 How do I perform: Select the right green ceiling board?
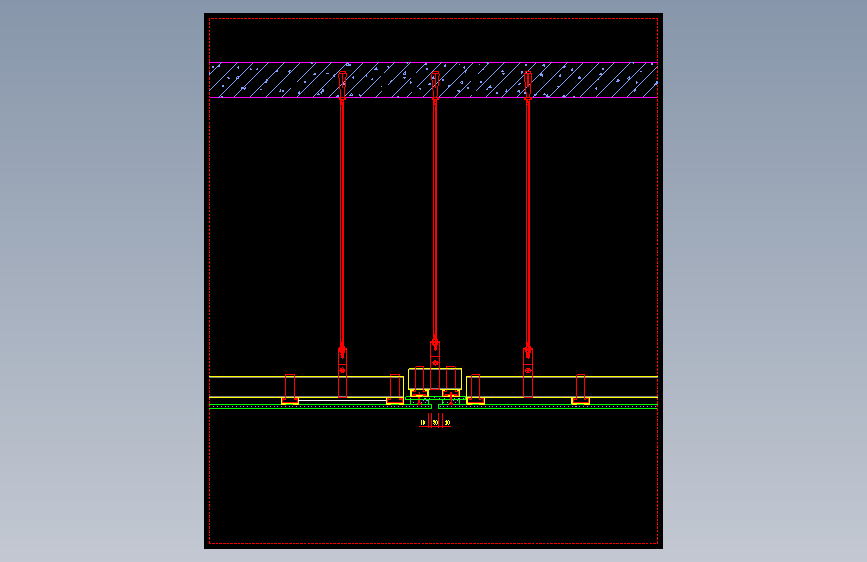point(548,407)
